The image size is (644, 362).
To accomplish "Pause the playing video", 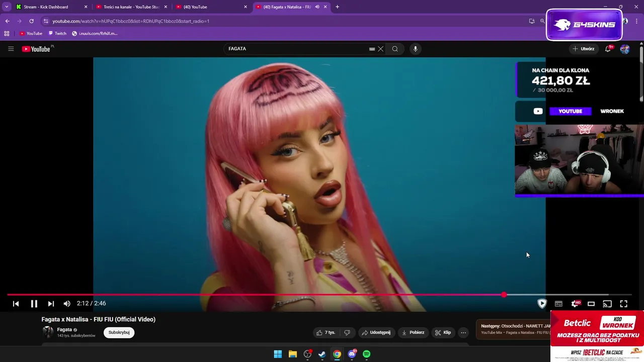I will pos(34,304).
